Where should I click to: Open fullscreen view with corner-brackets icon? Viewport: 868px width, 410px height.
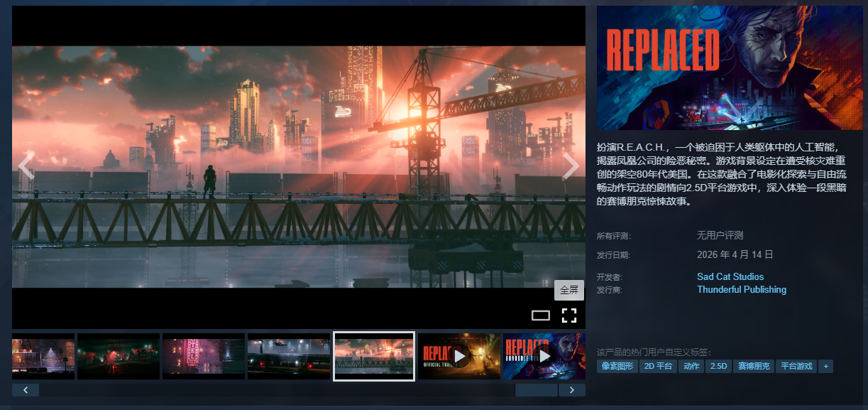pyautogui.click(x=569, y=315)
